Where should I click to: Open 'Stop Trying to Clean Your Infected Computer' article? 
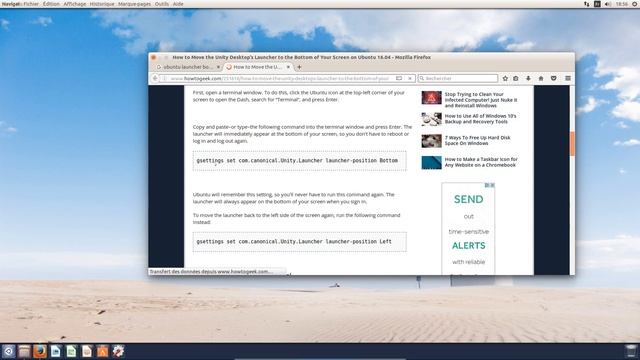481,100
